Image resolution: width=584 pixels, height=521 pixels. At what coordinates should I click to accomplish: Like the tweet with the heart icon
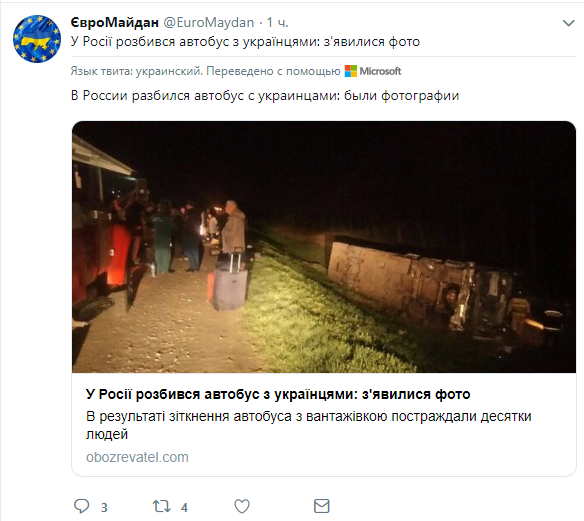(242, 506)
